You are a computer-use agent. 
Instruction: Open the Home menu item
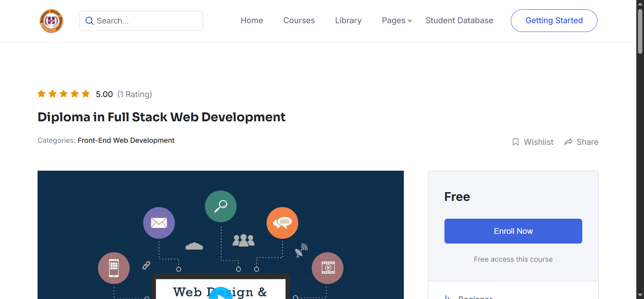pos(252,20)
